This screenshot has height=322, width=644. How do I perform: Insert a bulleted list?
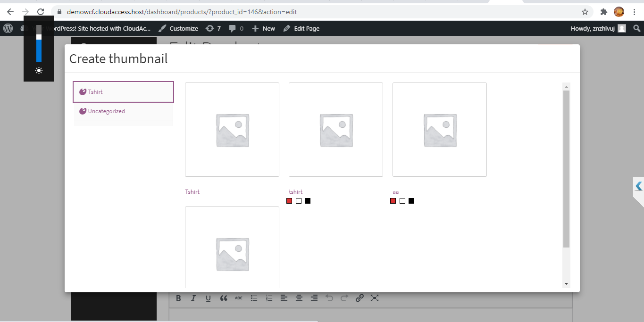[254, 298]
